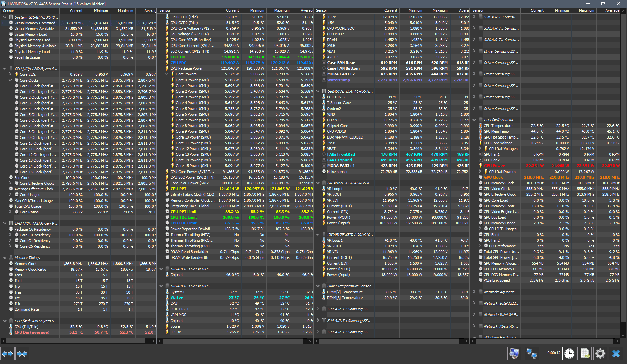This screenshot has width=627, height=364.
Task: Expand the GPU Rail Voltages row
Action: pyautogui.click(x=480, y=149)
